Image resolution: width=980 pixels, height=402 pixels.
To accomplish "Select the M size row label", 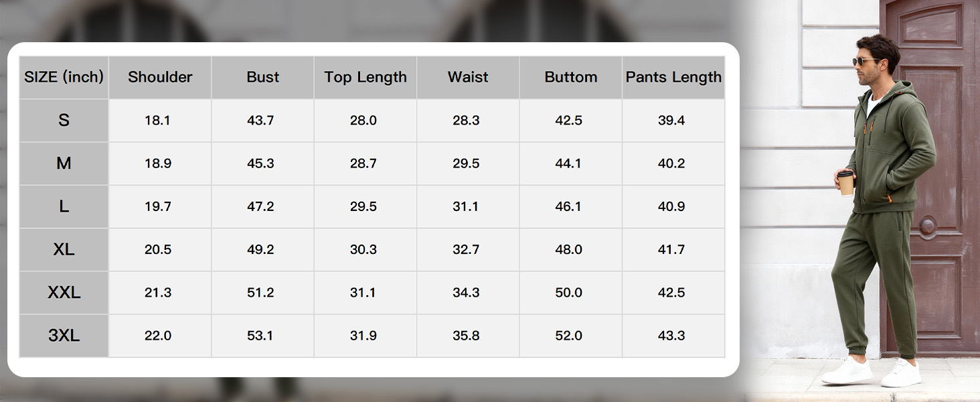I will [x=64, y=163].
